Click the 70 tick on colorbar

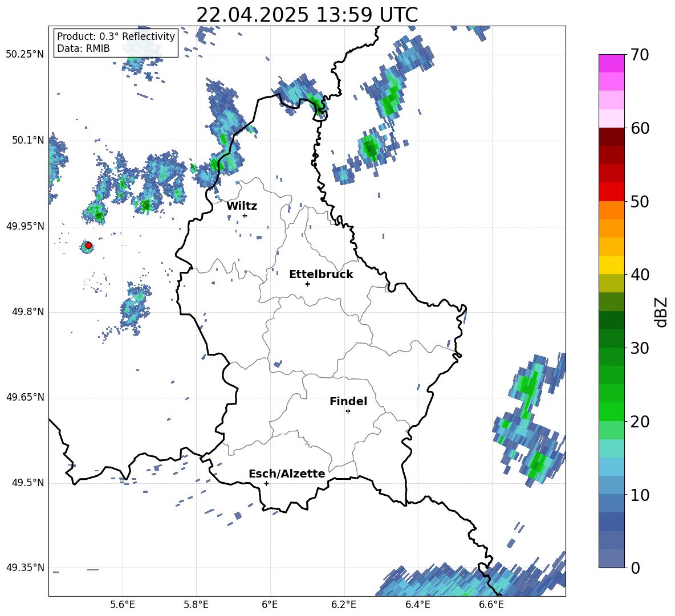(639, 55)
